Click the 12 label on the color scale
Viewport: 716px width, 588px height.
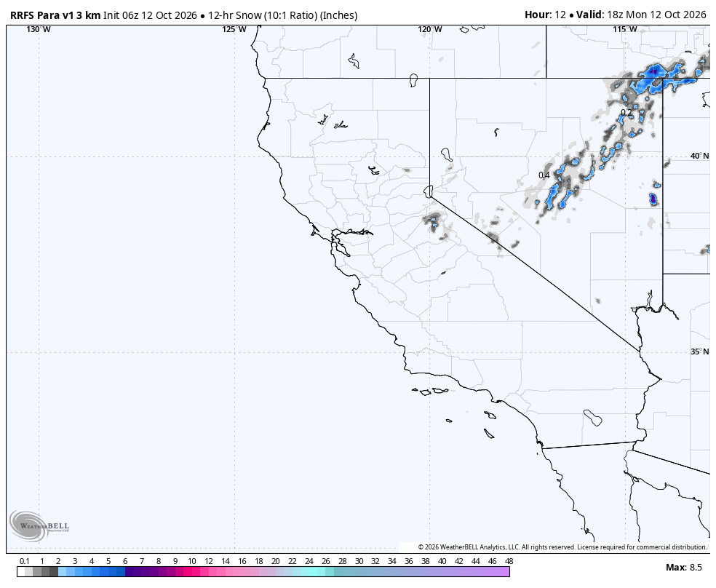(209, 562)
